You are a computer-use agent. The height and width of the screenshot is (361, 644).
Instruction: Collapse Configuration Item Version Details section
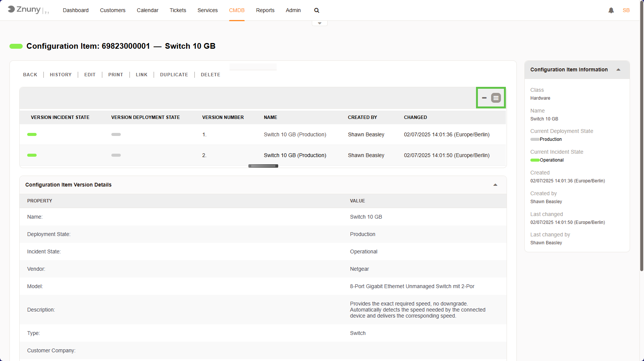pyautogui.click(x=495, y=185)
